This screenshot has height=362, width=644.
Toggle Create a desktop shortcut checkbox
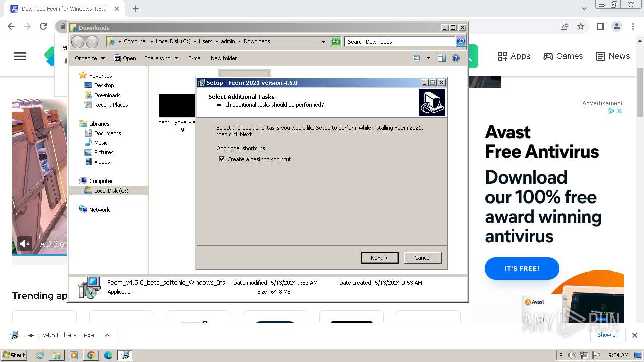[x=222, y=159]
